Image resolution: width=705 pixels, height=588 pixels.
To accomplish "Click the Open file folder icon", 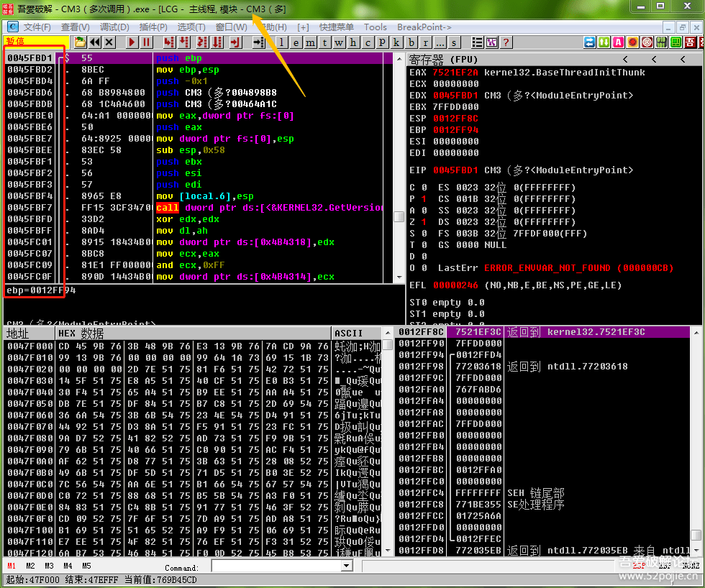I will tap(80, 42).
